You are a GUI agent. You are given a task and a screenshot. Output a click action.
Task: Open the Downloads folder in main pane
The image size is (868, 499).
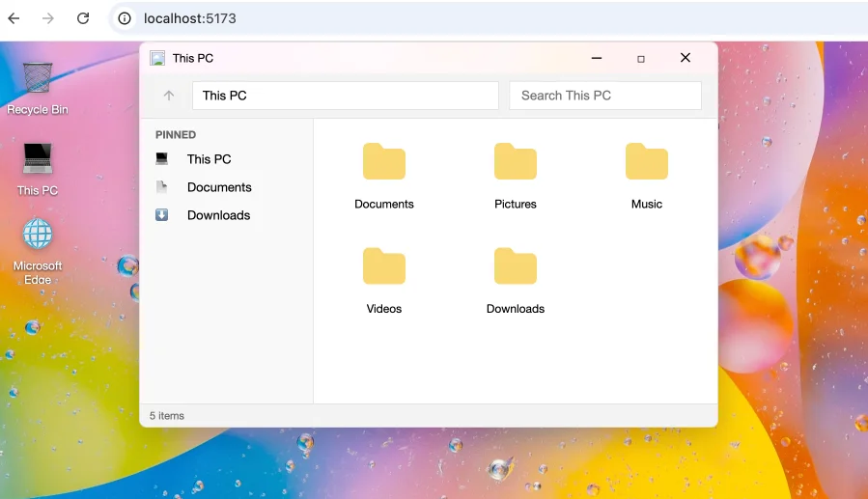(x=515, y=268)
